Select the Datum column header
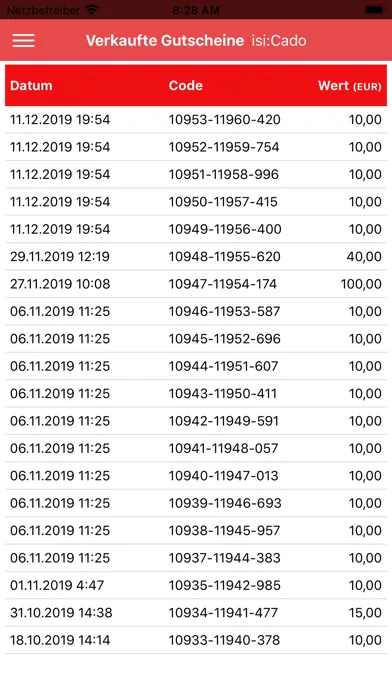Screen dimensions: 392x696 pyautogui.click(x=31, y=85)
